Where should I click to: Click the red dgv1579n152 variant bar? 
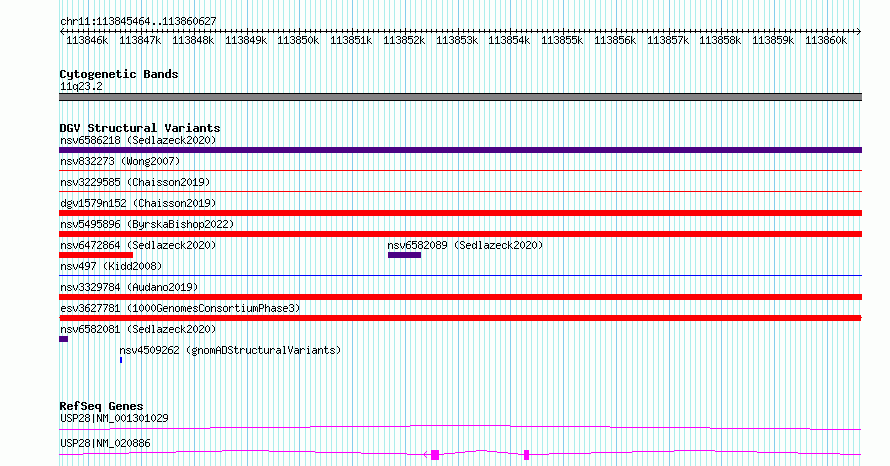460,213
